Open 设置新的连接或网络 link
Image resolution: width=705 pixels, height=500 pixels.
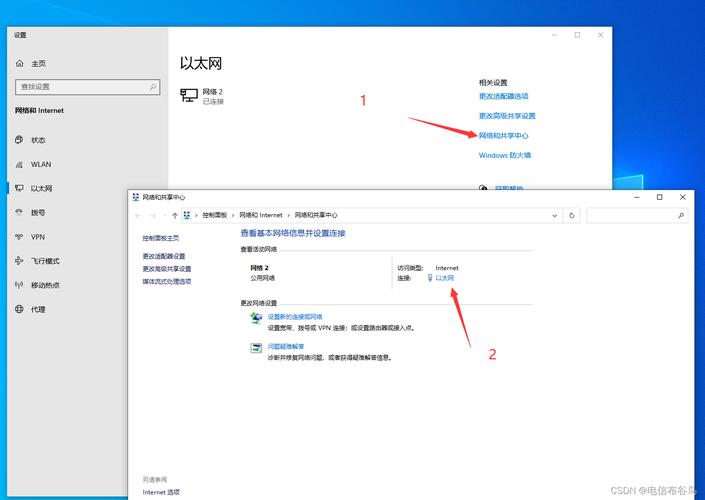tap(295, 317)
